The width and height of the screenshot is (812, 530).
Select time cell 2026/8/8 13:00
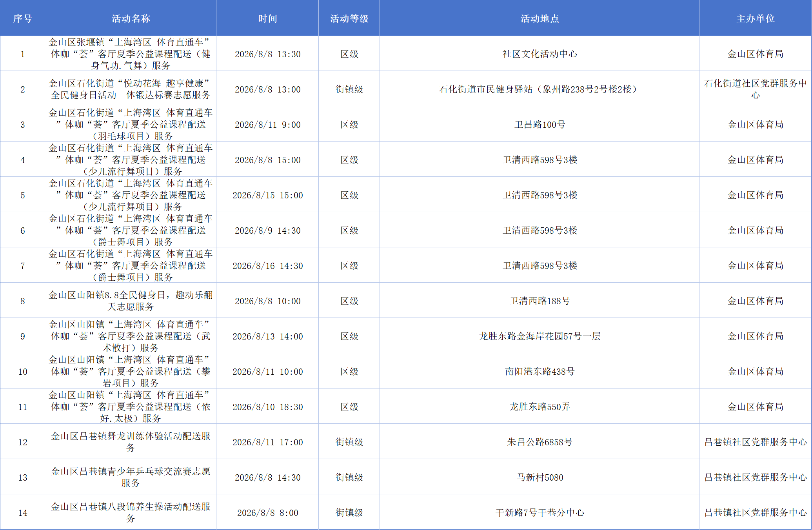pos(267,89)
